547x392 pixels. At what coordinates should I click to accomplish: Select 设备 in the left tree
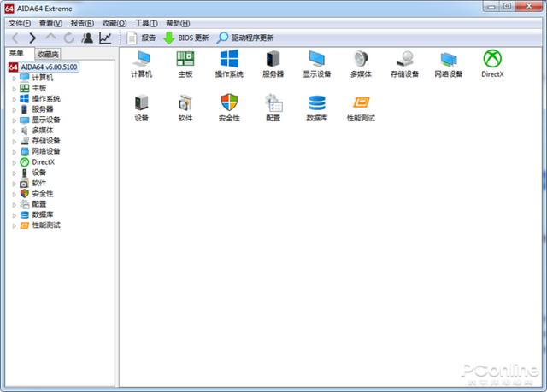click(38, 173)
